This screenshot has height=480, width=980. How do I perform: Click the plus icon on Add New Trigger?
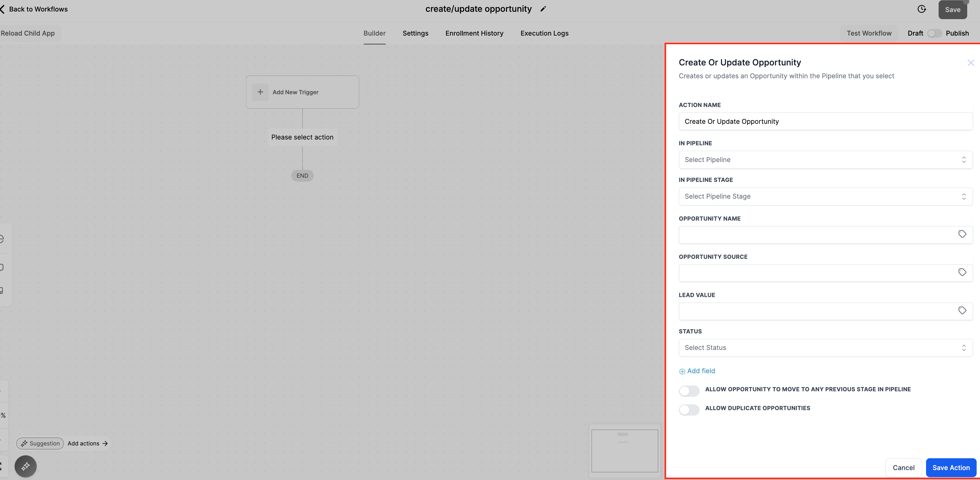click(x=260, y=92)
